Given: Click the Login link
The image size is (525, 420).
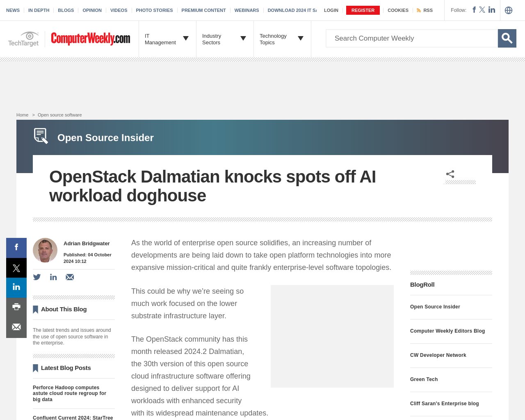Looking at the screenshot, I should coord(331,10).
